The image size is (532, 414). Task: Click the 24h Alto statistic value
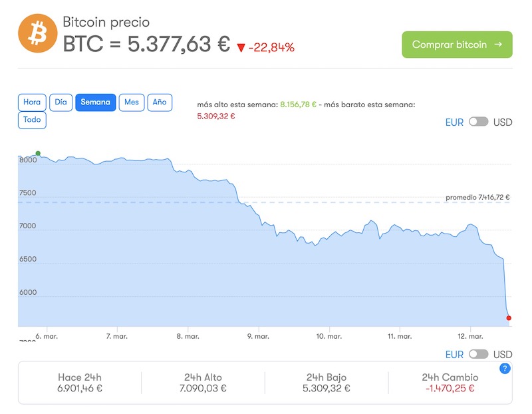203,389
